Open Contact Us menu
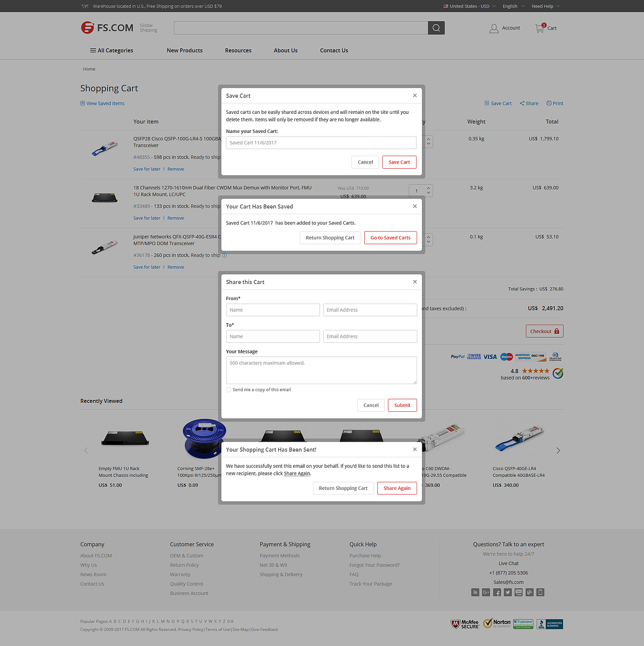This screenshot has width=644, height=646. tap(334, 50)
